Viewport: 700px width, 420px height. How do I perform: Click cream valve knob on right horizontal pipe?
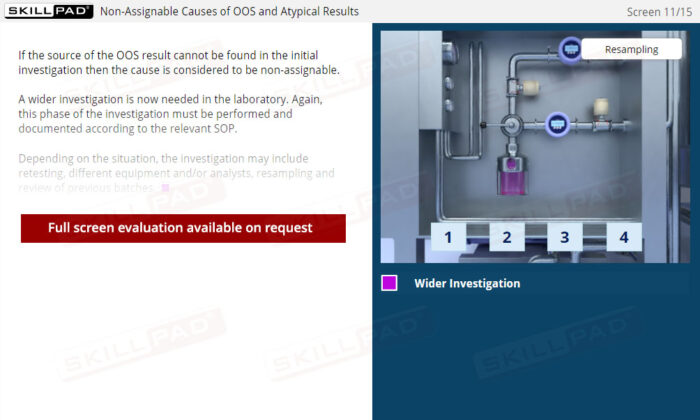tap(601, 107)
